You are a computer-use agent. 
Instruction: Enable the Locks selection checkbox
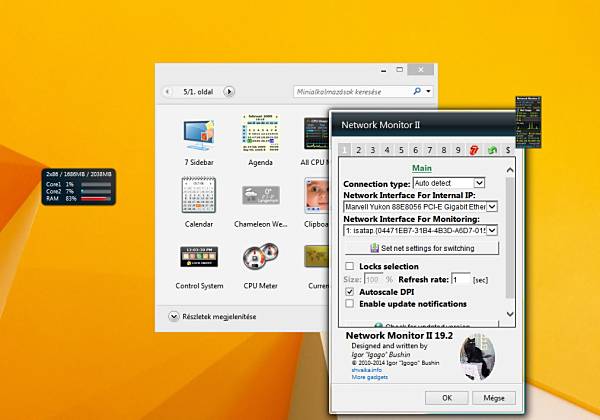[x=349, y=266]
